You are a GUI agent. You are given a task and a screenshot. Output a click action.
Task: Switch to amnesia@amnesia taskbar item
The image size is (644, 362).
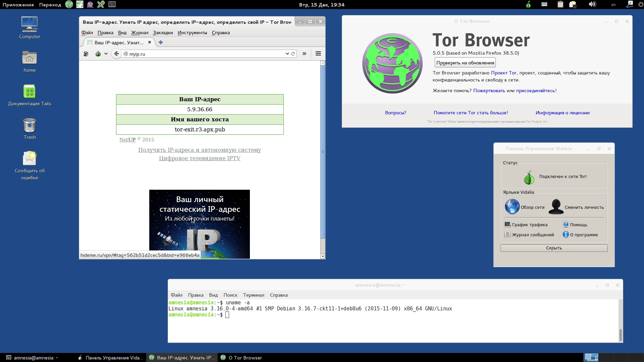[x=36, y=358]
